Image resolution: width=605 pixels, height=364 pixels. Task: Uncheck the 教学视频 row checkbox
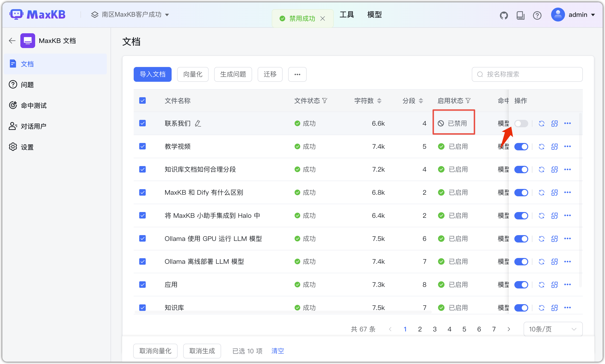(x=142, y=146)
